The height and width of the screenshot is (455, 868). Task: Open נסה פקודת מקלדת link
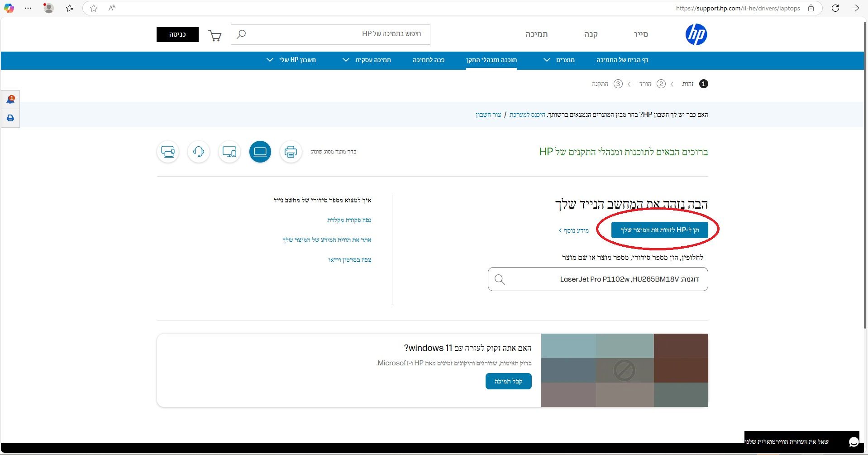click(349, 220)
